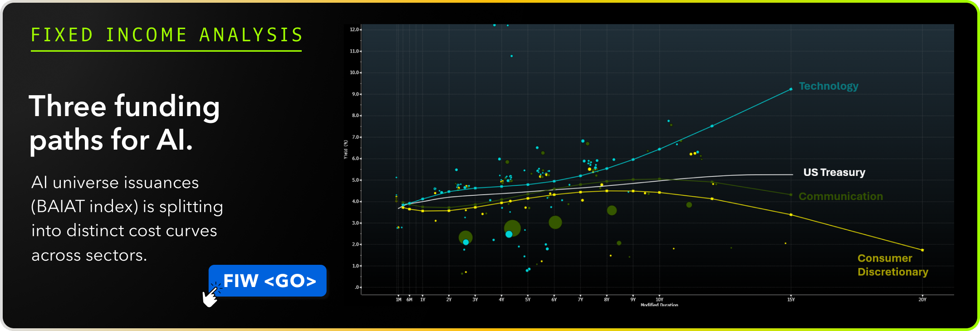Click the Modified Duration axis title
The image size is (980, 331).
(659, 305)
